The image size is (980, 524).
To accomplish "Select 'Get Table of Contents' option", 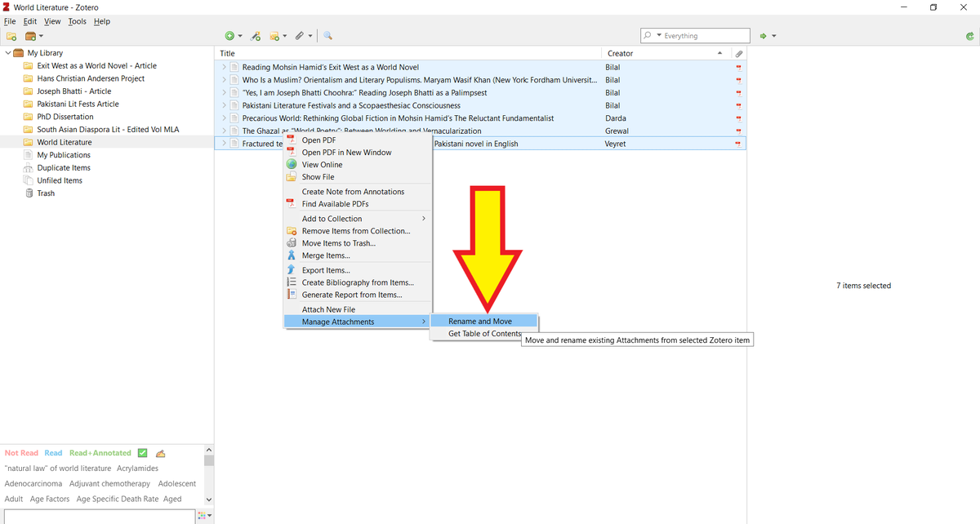I will point(485,333).
